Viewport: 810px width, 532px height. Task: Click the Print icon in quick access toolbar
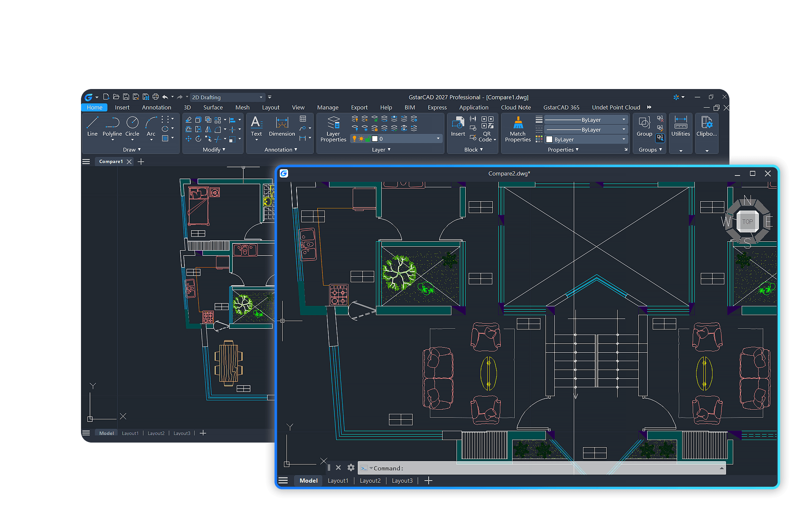pos(156,97)
